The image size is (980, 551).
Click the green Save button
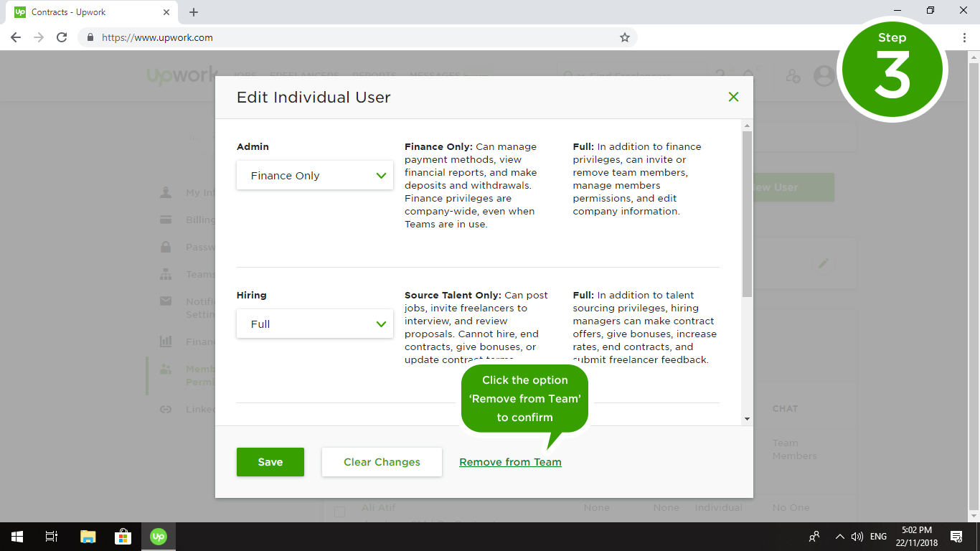click(270, 462)
